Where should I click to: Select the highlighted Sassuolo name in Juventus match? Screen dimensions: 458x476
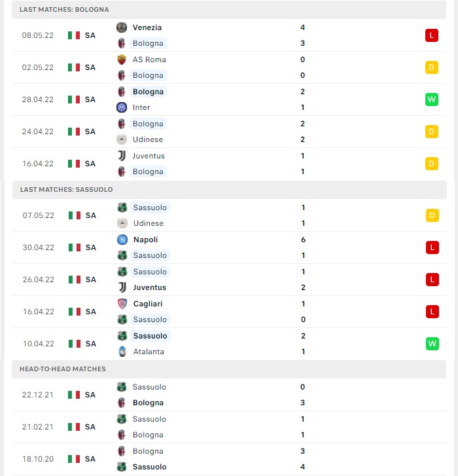tap(150, 272)
